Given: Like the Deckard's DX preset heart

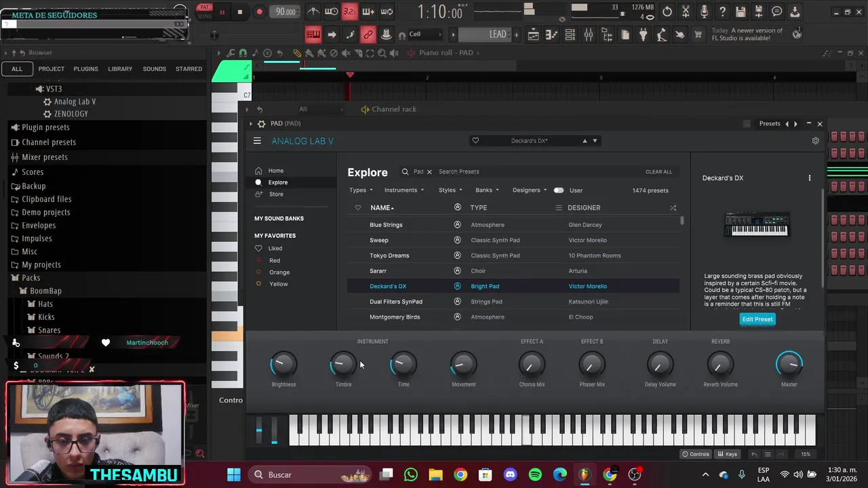Looking at the screenshot, I should pyautogui.click(x=475, y=141).
